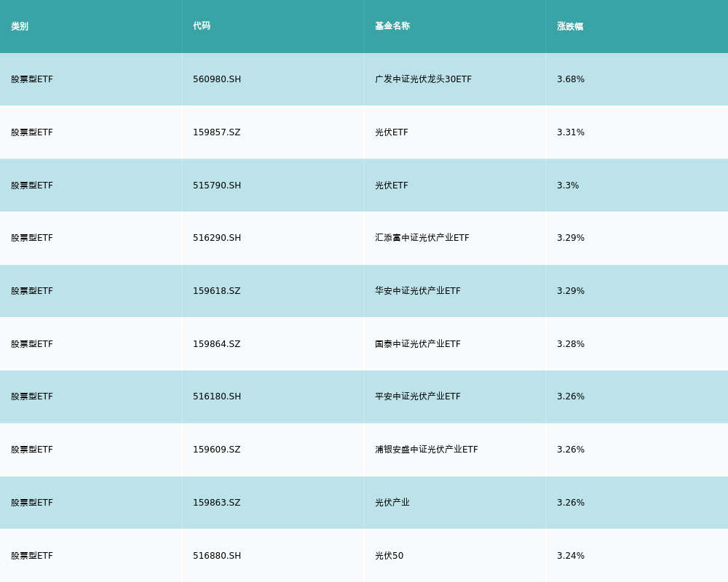Click 股票型ETF in the 159864.SZ row
728x582 pixels.
[32, 344]
